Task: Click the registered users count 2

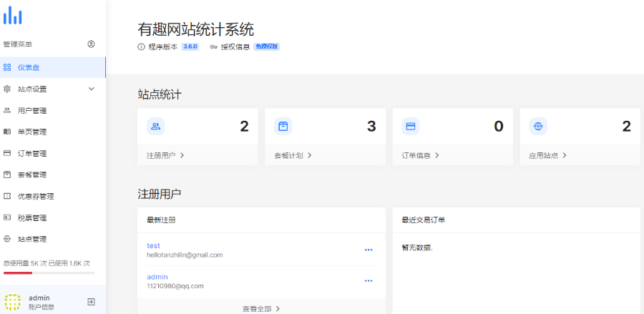Action: pyautogui.click(x=245, y=127)
